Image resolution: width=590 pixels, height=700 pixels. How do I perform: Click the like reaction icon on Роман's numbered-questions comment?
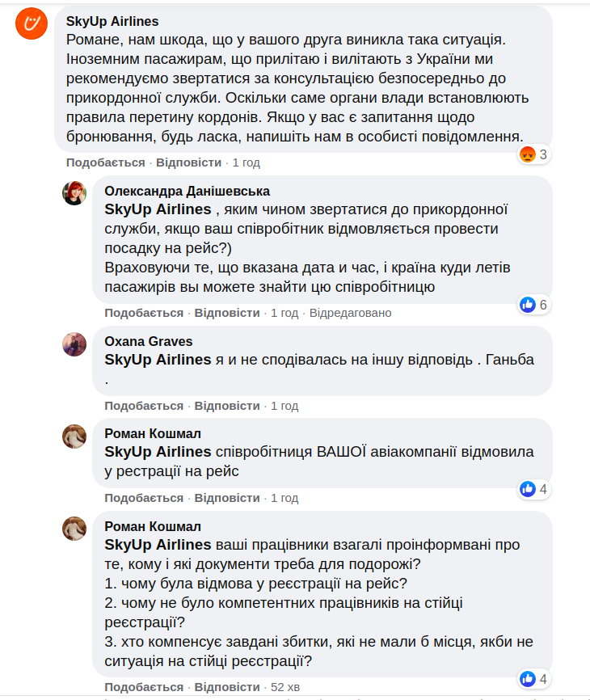tap(528, 679)
